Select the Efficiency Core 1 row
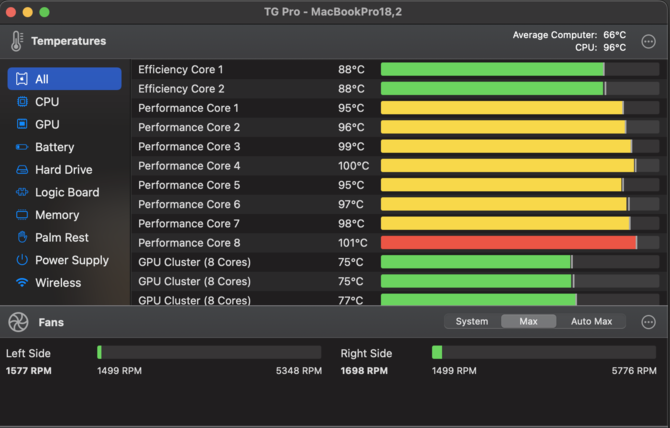The image size is (670, 428). tap(399, 69)
